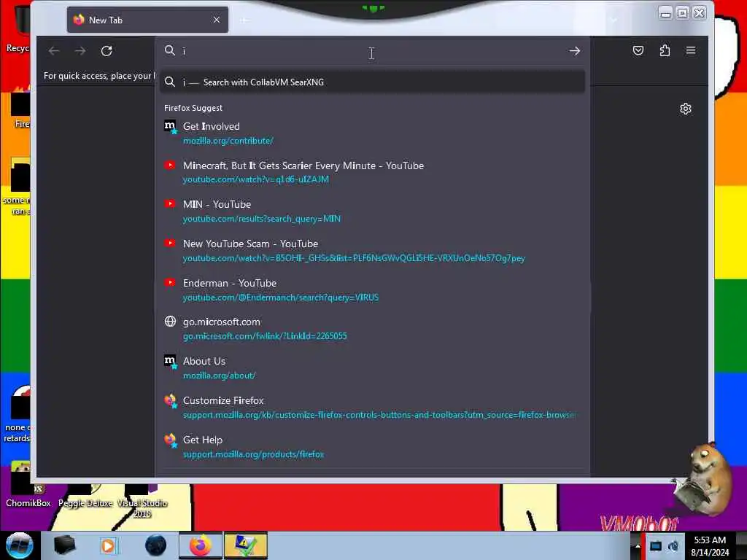Open the MIN - YouTube suggestion
The image size is (747, 560).
(373, 211)
